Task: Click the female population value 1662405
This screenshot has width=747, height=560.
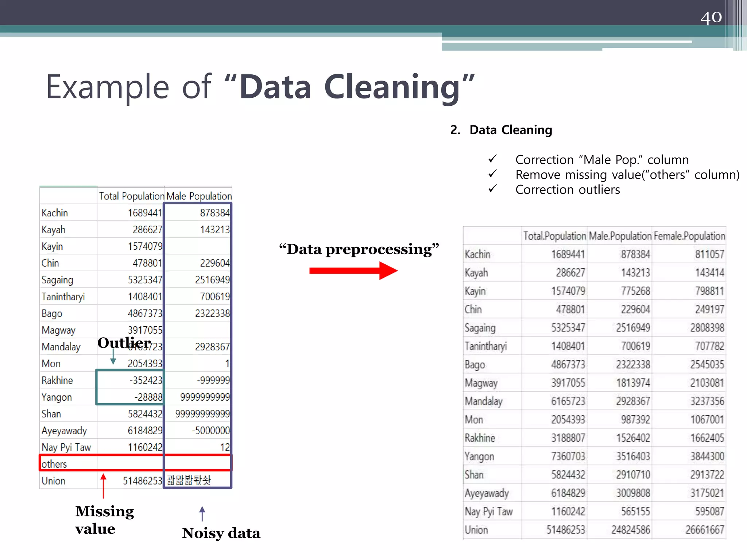Action: click(707, 438)
